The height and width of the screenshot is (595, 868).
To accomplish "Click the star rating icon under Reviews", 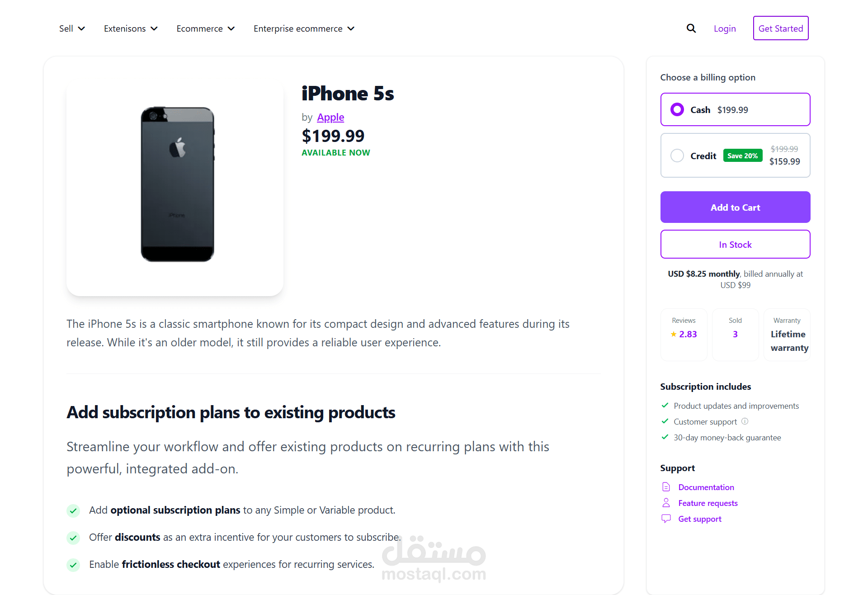I will (674, 334).
